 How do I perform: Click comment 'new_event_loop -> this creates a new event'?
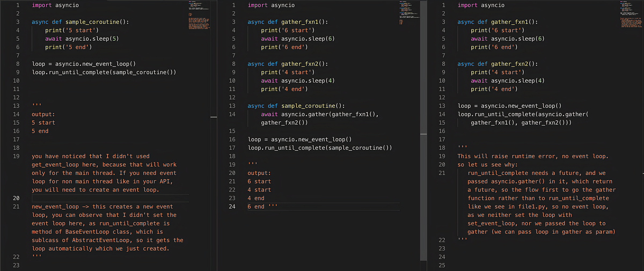coord(102,207)
